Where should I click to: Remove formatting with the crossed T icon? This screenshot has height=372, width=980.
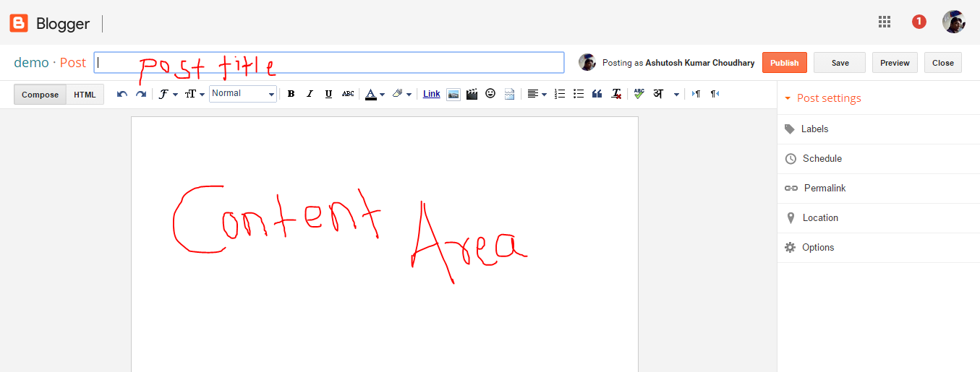tap(616, 94)
